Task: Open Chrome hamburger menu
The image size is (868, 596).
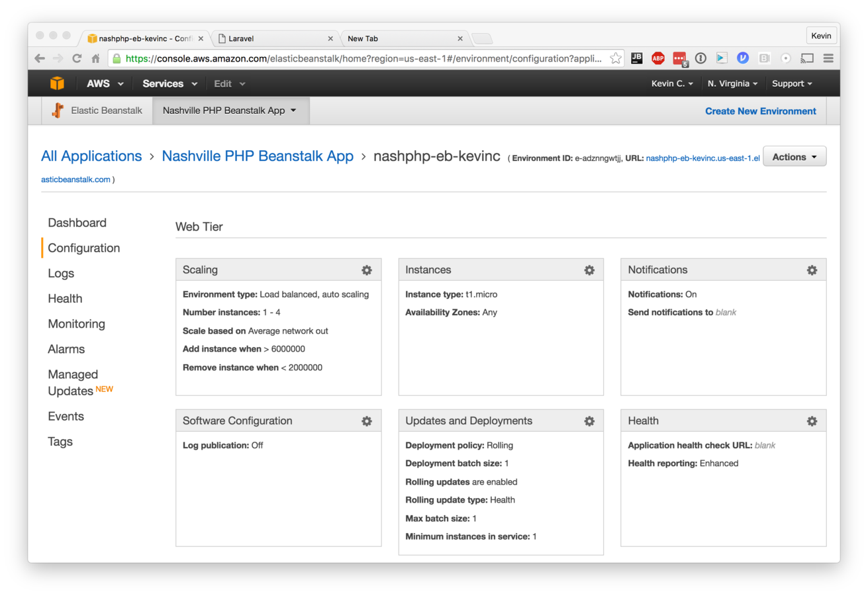Action: coord(828,58)
